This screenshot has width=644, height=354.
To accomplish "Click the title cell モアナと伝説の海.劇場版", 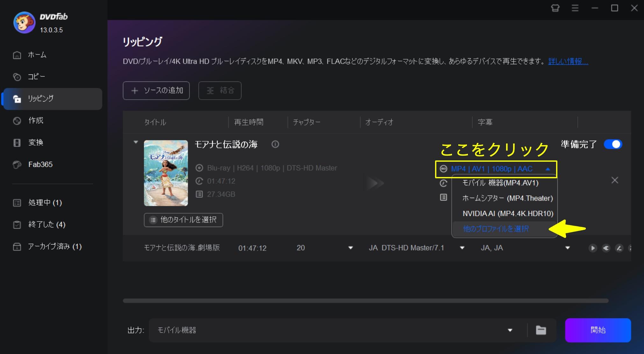I will [x=182, y=248].
